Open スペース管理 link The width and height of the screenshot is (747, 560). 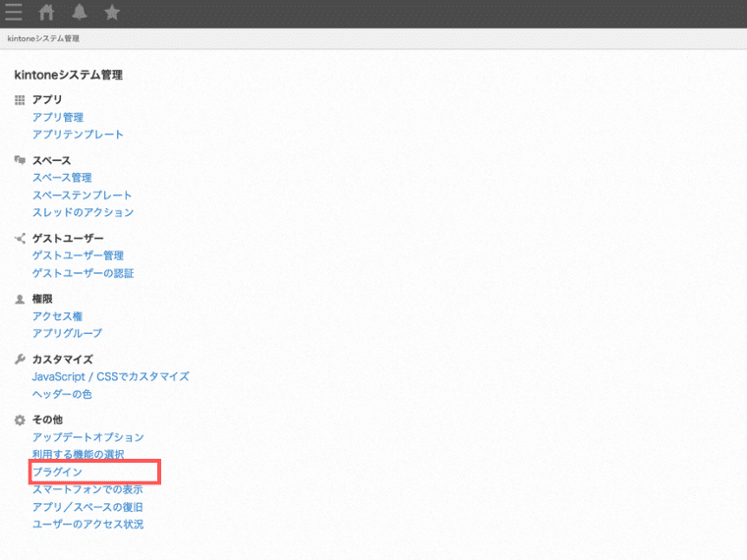pos(62,178)
